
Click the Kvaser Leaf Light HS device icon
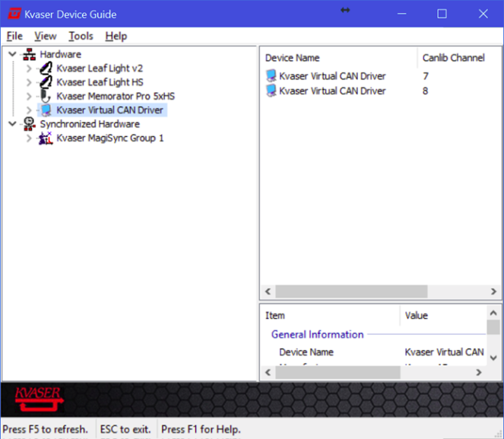point(46,82)
